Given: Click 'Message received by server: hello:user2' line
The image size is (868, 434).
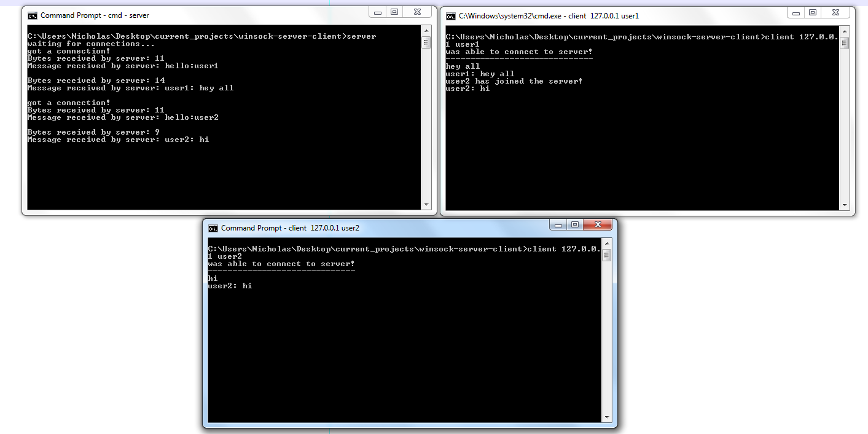Looking at the screenshot, I should pos(123,117).
